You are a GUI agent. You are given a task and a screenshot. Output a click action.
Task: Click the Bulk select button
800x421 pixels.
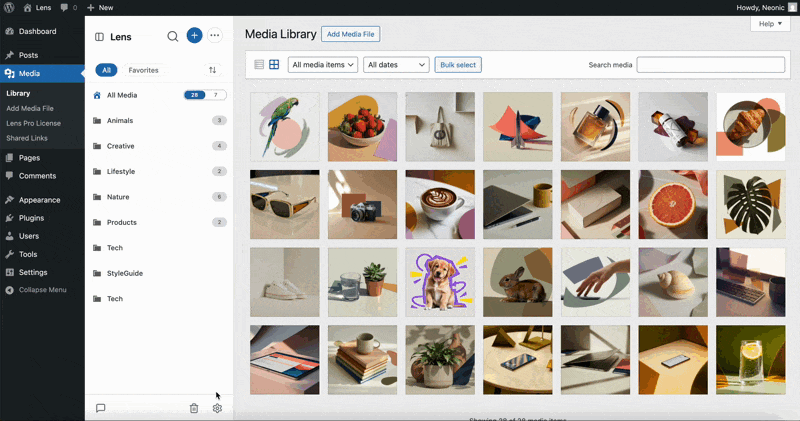pyautogui.click(x=458, y=65)
